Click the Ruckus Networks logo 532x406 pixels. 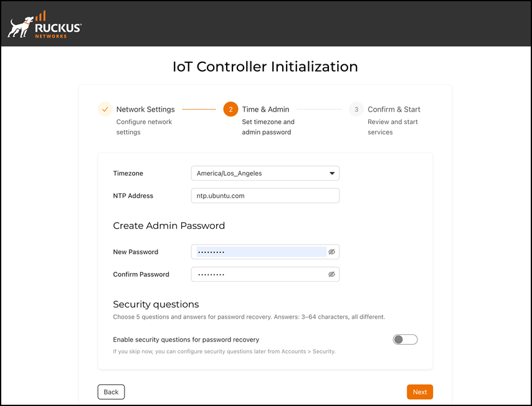pos(44,24)
